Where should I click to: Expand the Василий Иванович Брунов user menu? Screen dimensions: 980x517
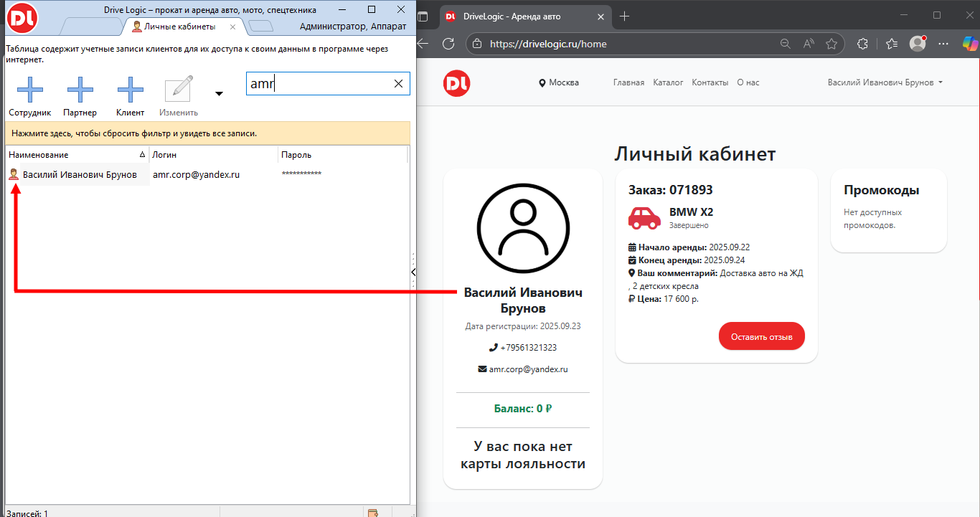point(885,82)
